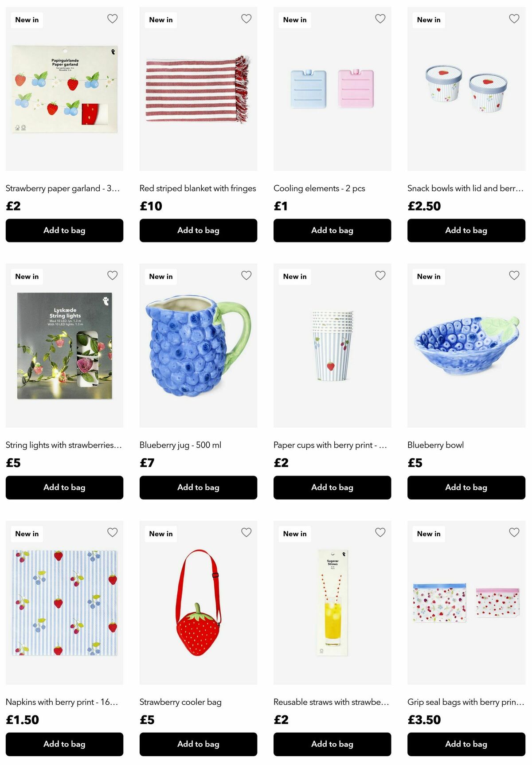Screen dimensions: 532x765
Task: Add Grip seal bags to bag
Action: click(466, 744)
